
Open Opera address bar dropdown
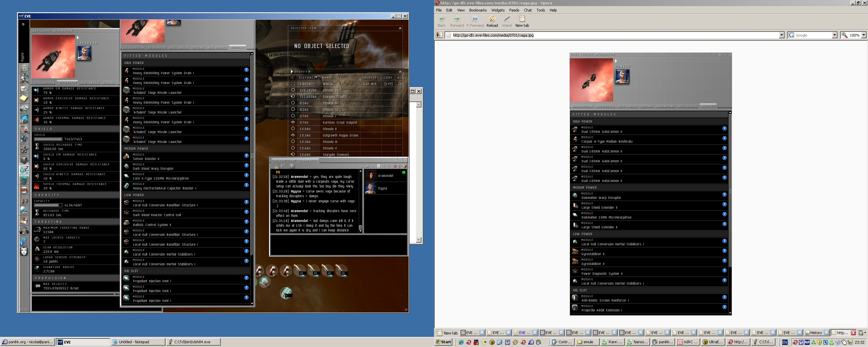click(x=782, y=35)
